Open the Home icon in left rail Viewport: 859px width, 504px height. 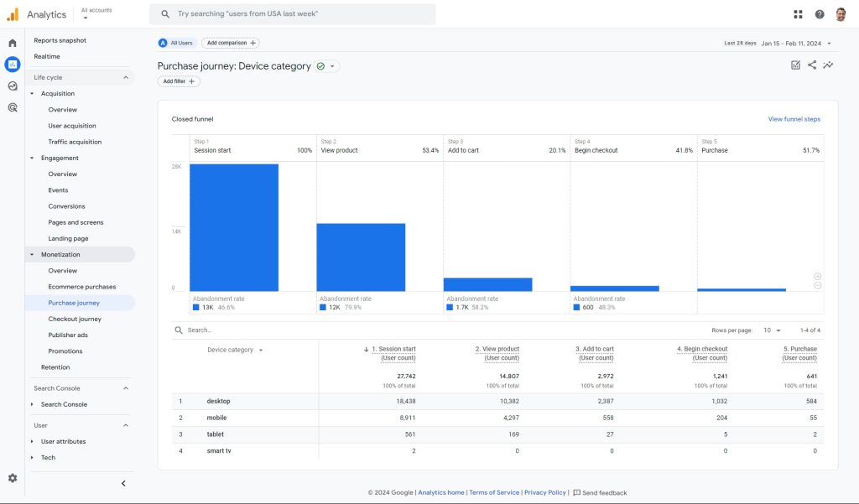point(12,43)
